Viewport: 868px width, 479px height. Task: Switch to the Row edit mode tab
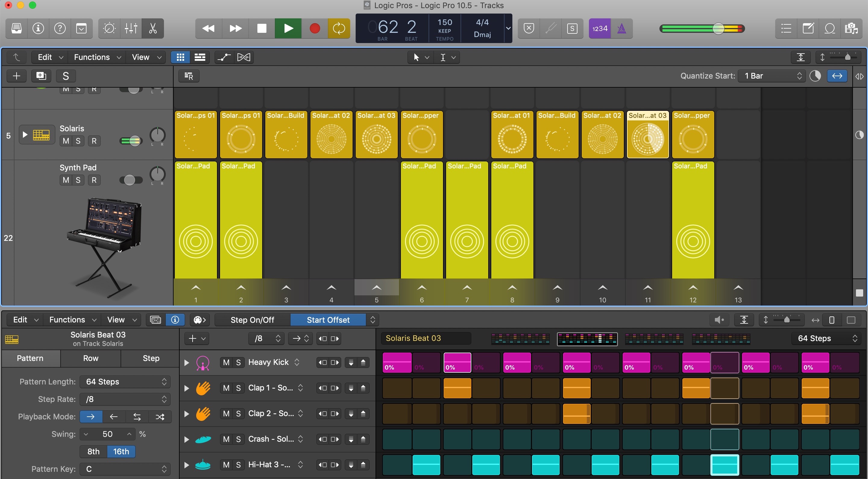(90, 359)
